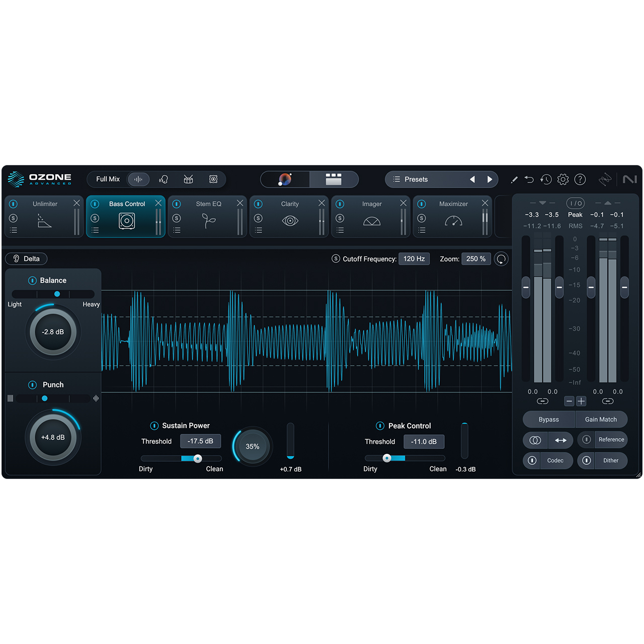Click the Master Assistant orb icon

pyautogui.click(x=285, y=179)
